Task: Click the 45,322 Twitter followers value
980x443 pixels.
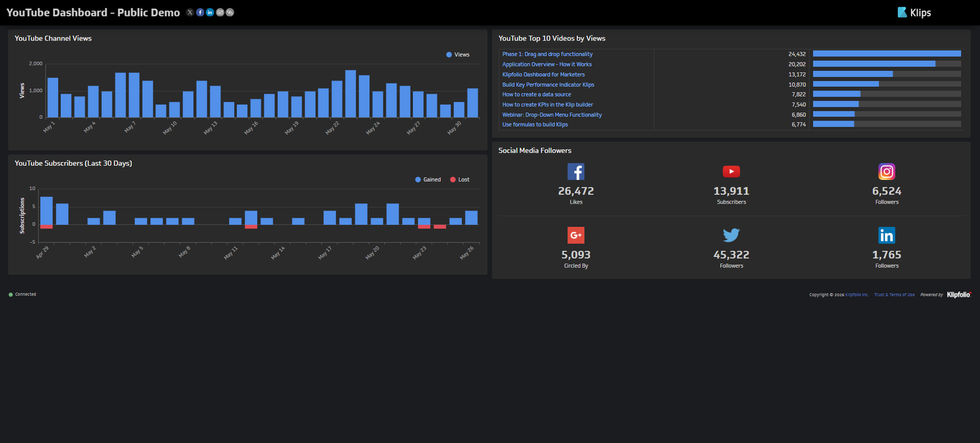Action: (731, 255)
